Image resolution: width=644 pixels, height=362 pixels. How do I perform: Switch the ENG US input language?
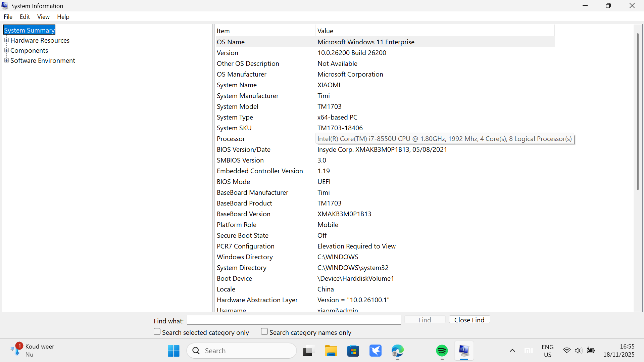547,351
